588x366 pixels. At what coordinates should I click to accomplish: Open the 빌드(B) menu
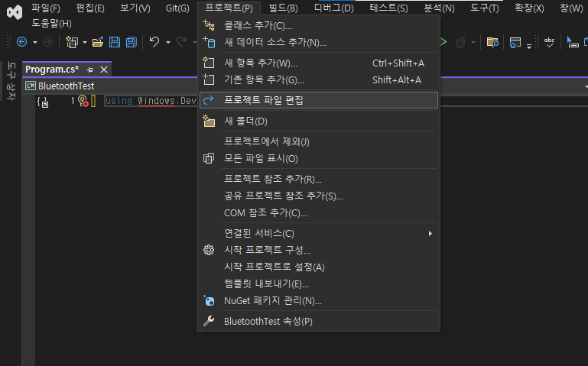[284, 8]
